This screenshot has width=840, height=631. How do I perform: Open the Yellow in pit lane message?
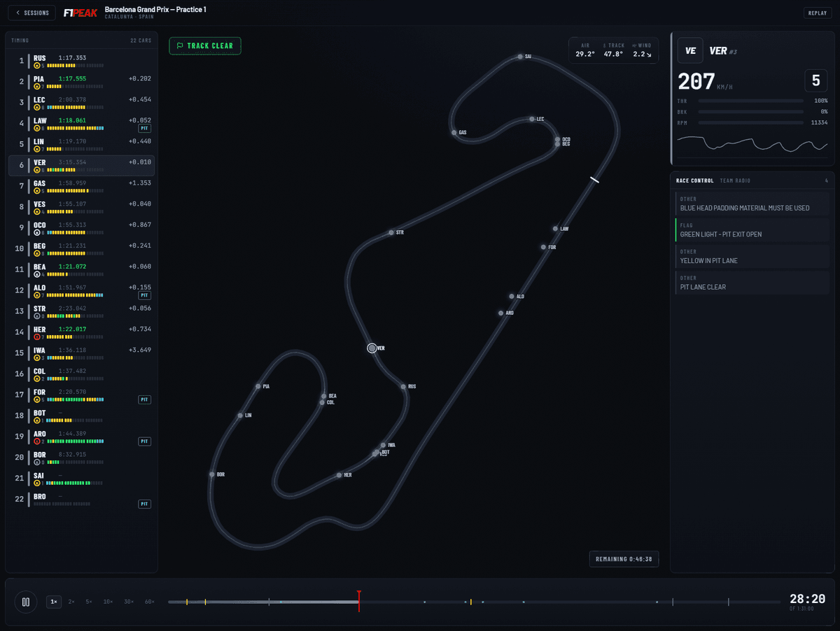tap(754, 257)
